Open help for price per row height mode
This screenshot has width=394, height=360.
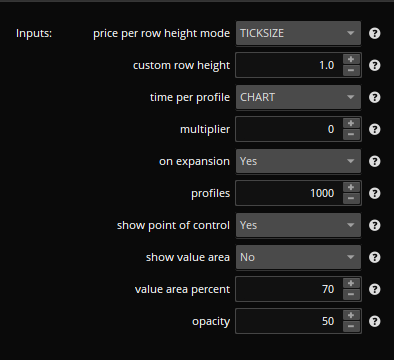tap(375, 33)
